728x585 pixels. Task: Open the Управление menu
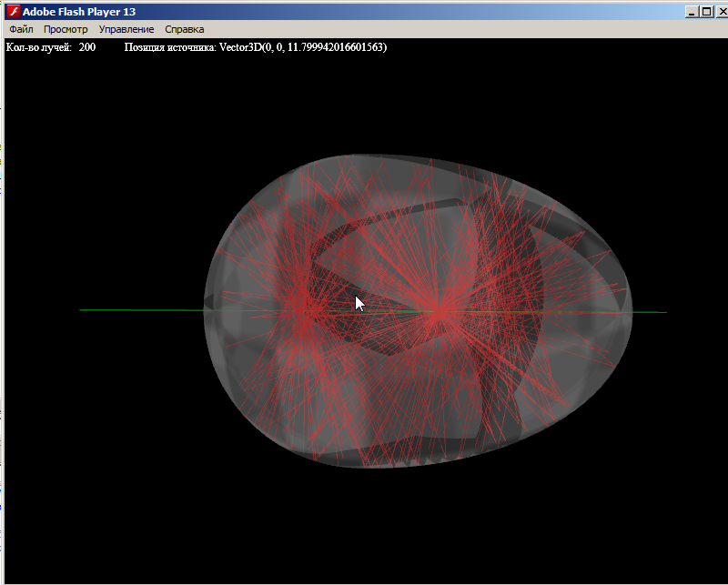pyautogui.click(x=126, y=29)
